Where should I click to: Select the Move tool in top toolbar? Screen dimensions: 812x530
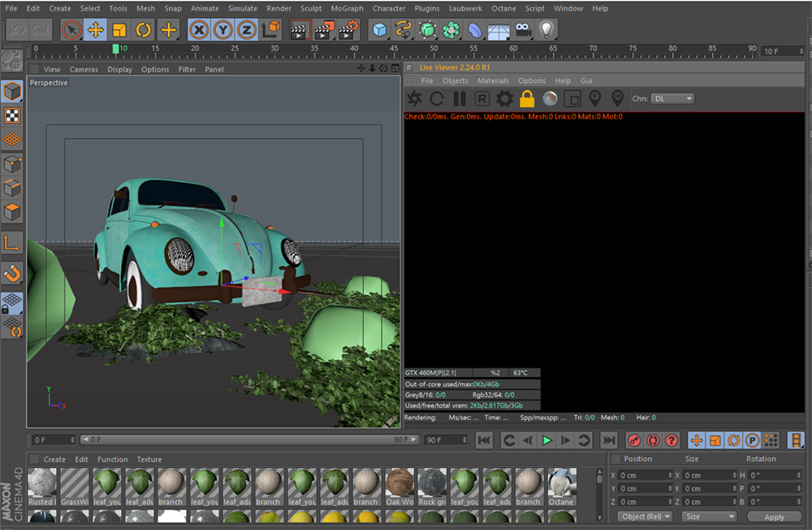pyautogui.click(x=96, y=31)
